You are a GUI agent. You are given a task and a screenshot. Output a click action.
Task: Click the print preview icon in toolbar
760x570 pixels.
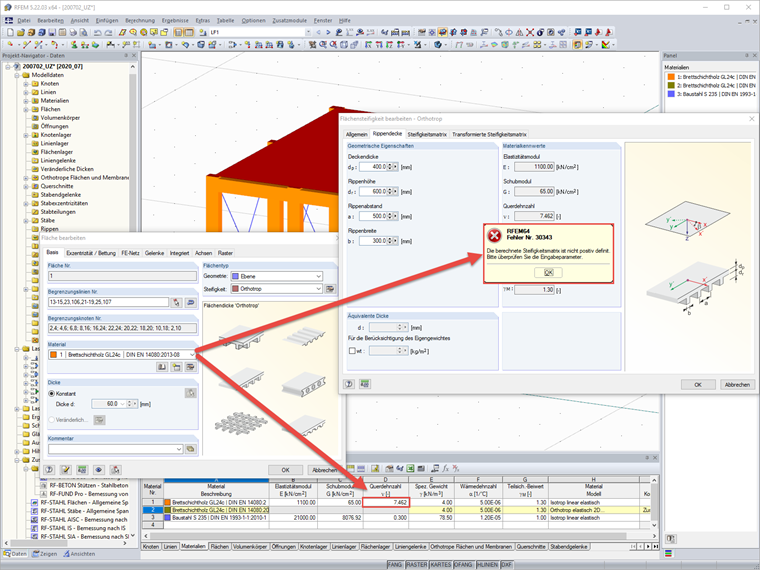83,32
